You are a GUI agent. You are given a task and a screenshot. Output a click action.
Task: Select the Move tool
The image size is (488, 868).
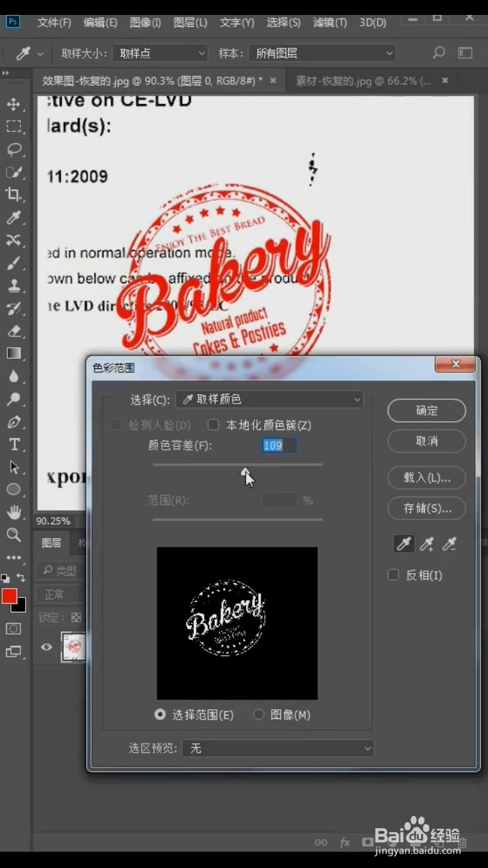pyautogui.click(x=14, y=104)
